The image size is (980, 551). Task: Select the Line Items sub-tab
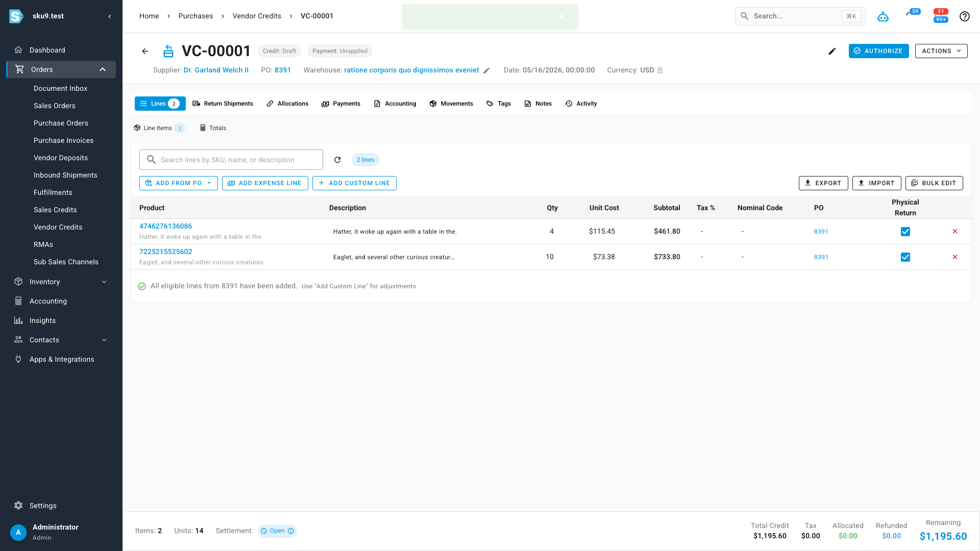[x=159, y=128]
